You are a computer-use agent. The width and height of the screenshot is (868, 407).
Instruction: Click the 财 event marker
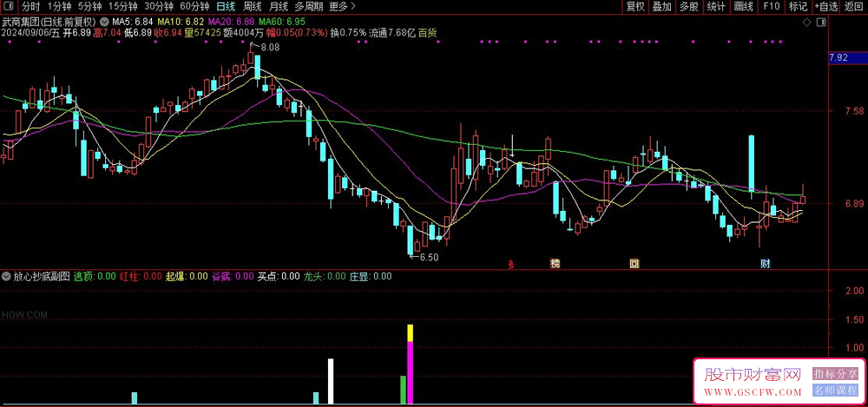765,264
